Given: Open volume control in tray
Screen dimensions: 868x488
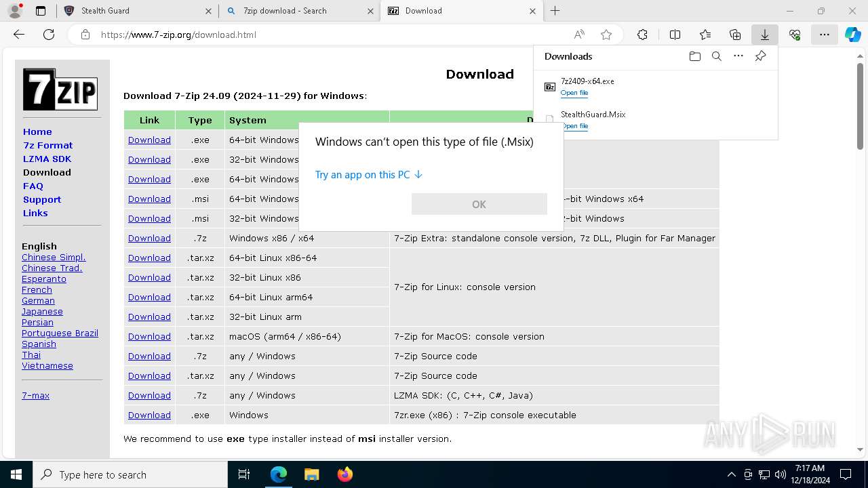Looking at the screenshot, I should [x=781, y=474].
